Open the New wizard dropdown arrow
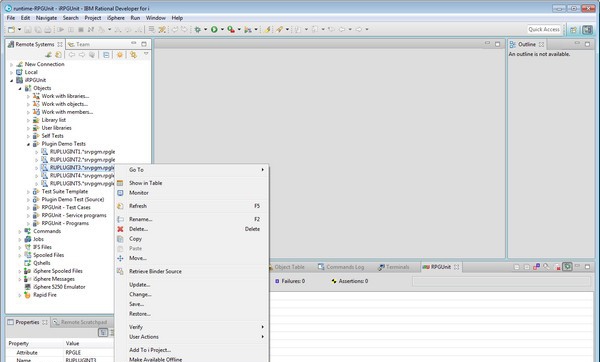This screenshot has width=600, height=362. click(x=19, y=29)
